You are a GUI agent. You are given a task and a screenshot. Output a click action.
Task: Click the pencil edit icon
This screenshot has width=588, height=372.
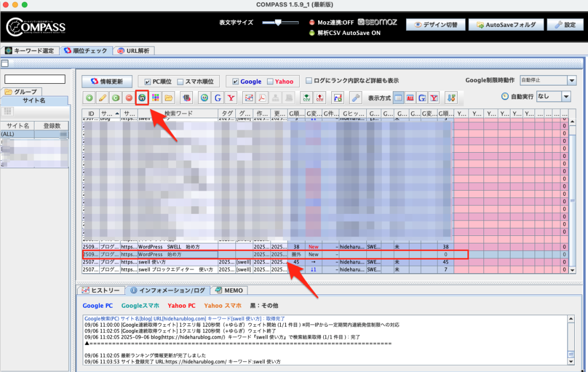pyautogui.click(x=103, y=98)
